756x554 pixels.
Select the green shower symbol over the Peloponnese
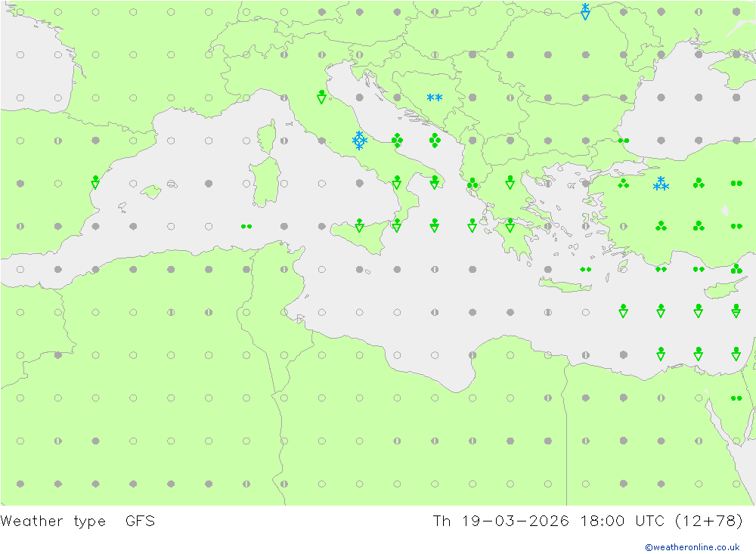coord(510,226)
